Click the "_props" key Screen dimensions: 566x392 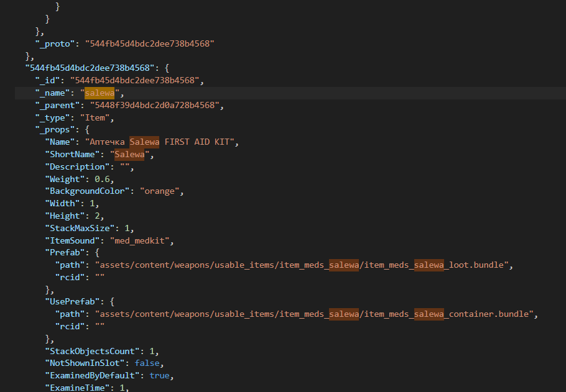click(x=55, y=129)
